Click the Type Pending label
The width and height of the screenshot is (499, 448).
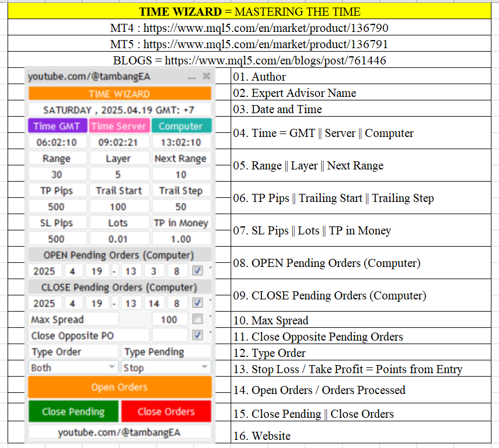click(x=166, y=352)
